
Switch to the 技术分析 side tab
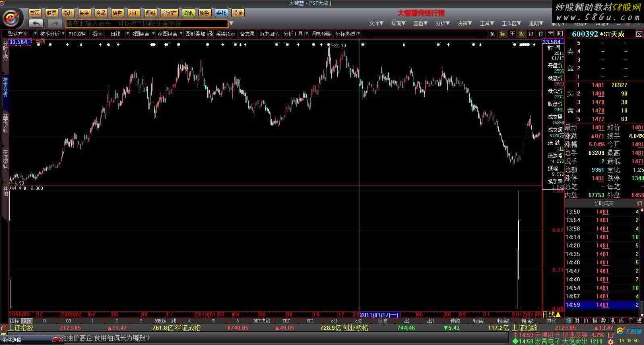[5, 87]
